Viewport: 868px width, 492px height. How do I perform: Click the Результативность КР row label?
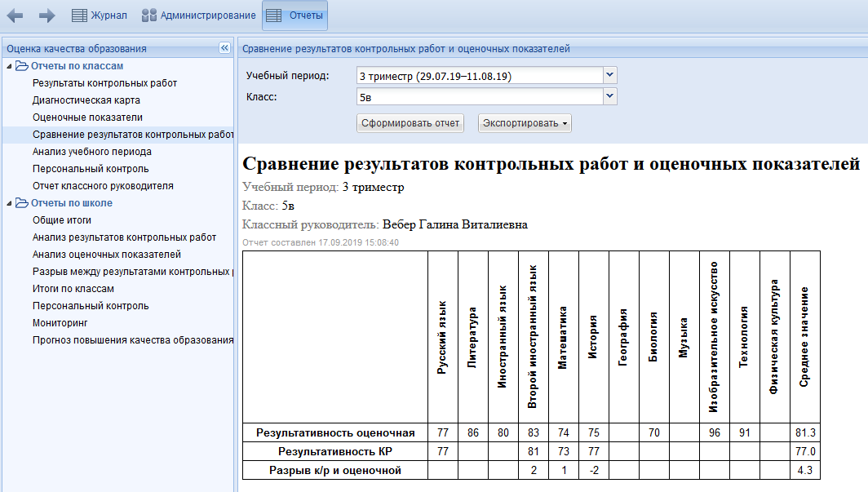coord(335,451)
